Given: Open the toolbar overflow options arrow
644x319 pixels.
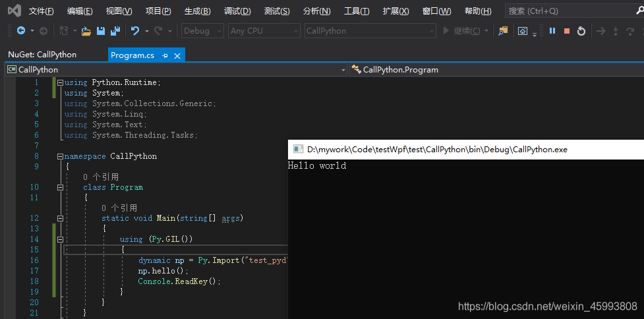Looking at the screenshot, I should 535,34.
